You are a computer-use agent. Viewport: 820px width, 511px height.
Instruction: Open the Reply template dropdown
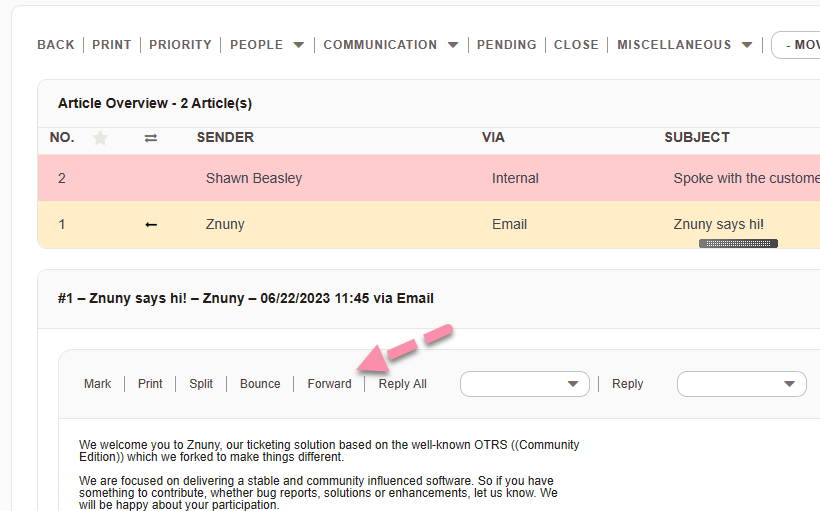tap(741, 384)
